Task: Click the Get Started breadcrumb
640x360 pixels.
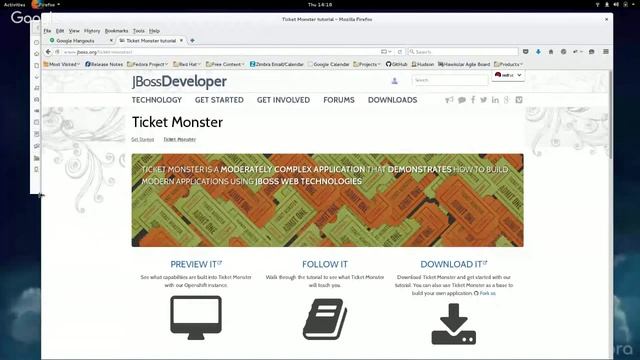Action: (x=142, y=140)
